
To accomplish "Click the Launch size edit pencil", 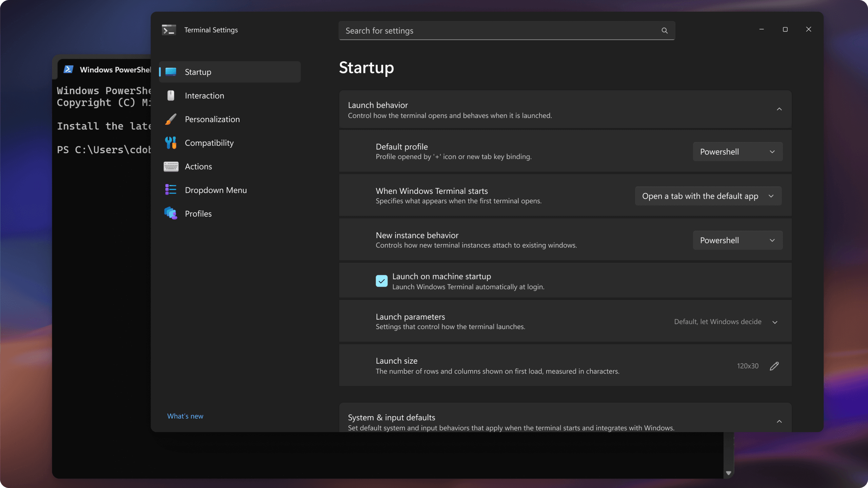I will point(774,366).
